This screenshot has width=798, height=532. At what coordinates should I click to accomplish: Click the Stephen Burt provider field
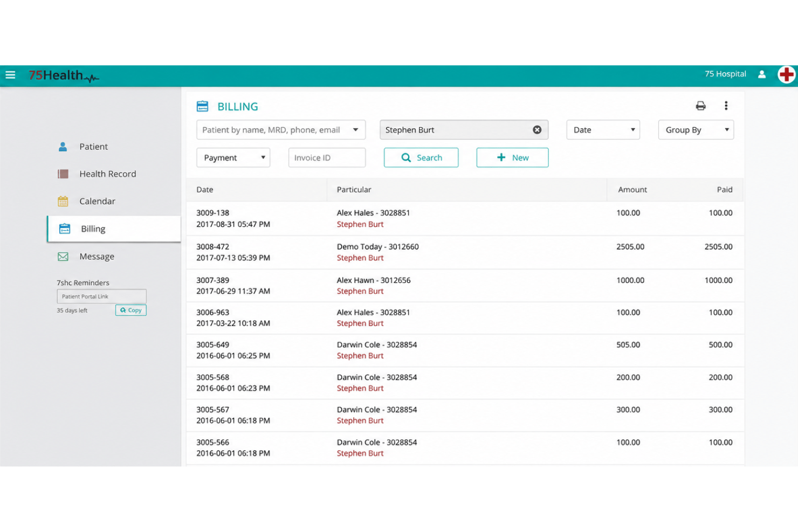pos(464,130)
